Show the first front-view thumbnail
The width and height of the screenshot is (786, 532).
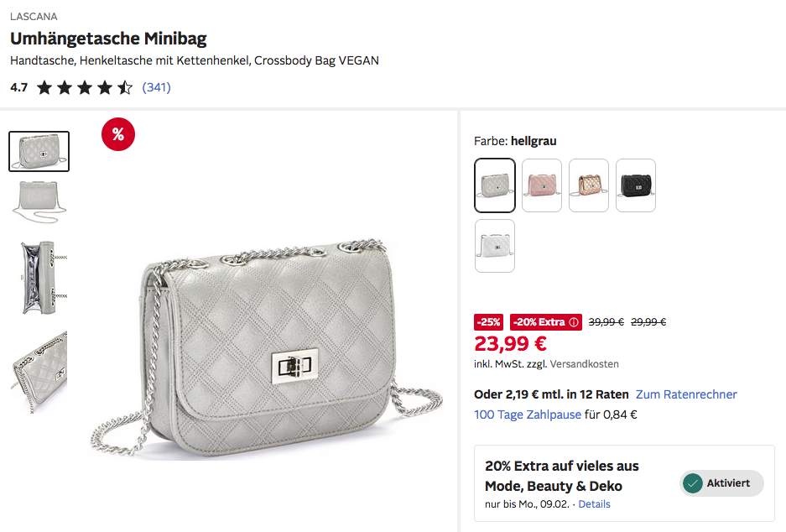[x=39, y=151]
